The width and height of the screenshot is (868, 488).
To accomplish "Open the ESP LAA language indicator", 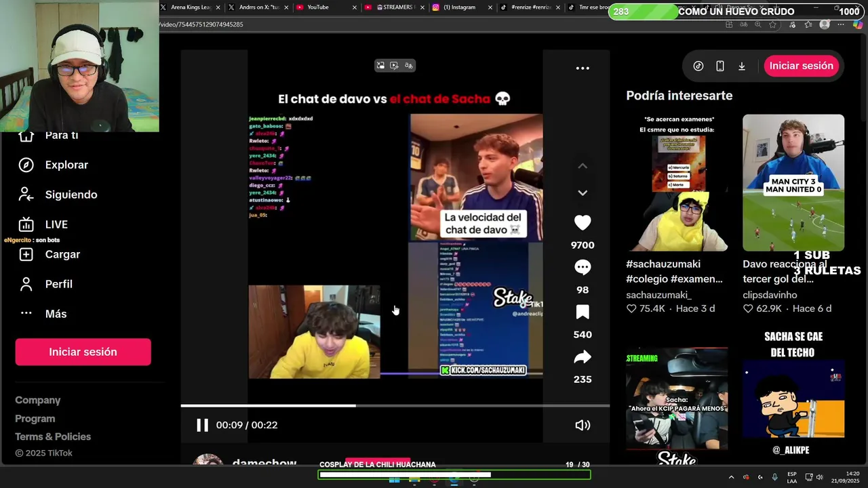I will (792, 477).
